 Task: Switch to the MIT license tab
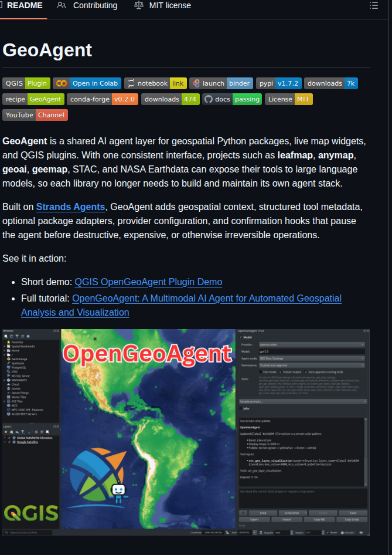(162, 6)
